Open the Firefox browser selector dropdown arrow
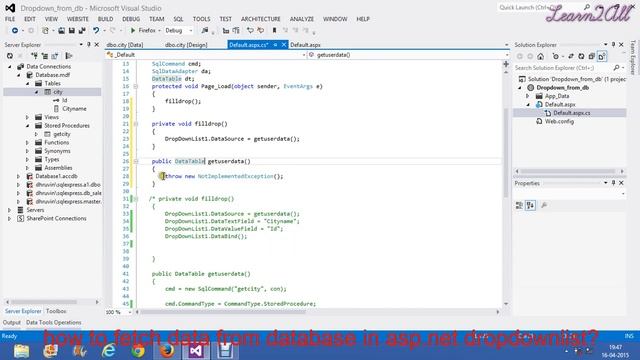Screen dimensions: 640x360 coord(159,31)
